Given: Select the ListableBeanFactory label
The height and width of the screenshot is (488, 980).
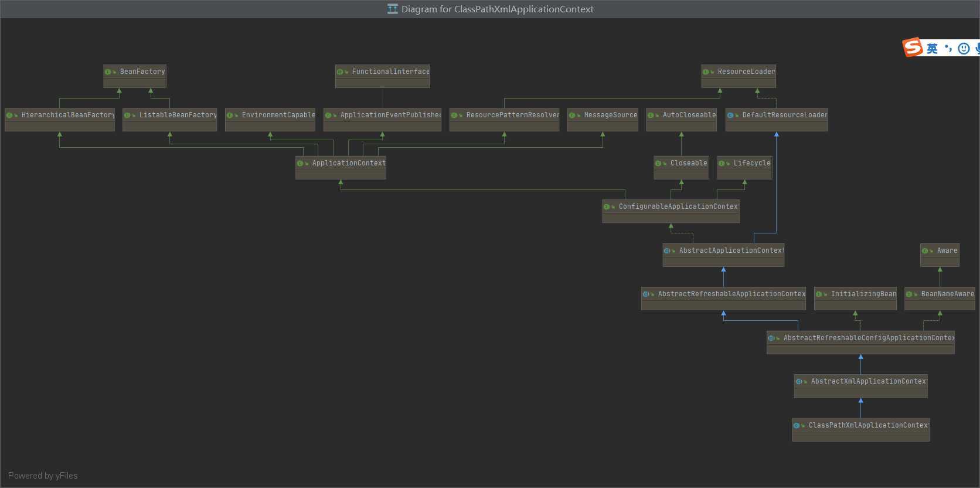Looking at the screenshot, I should click(178, 115).
